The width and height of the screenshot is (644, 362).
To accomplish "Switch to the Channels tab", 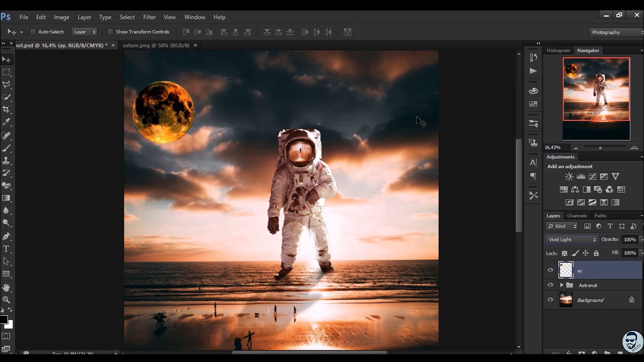I will (577, 216).
